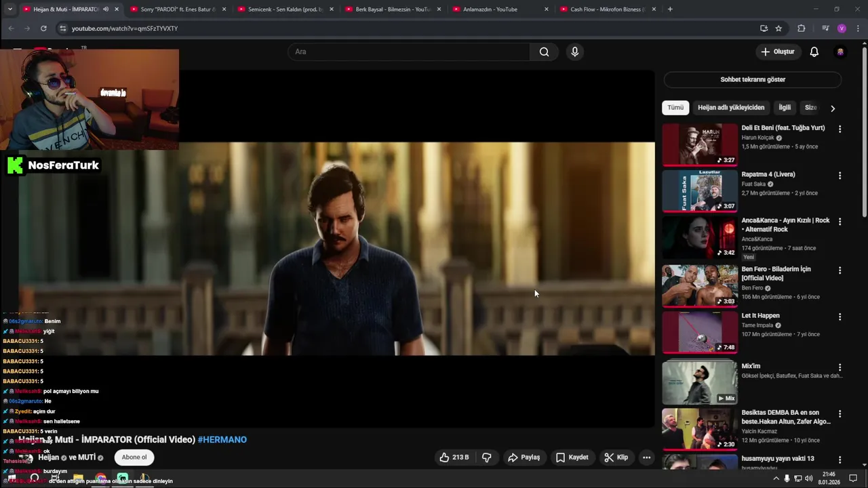Screen dimensions: 868x488
Task: Reload the page in Chrome
Action: [43, 28]
